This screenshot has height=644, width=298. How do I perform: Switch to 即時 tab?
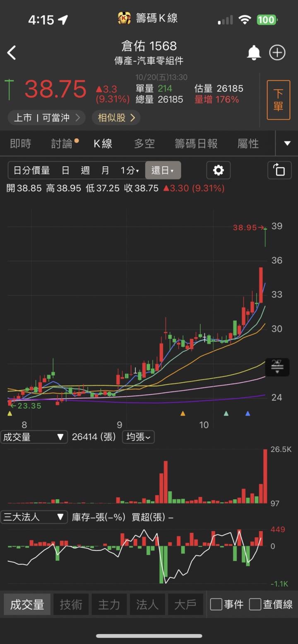(21, 143)
